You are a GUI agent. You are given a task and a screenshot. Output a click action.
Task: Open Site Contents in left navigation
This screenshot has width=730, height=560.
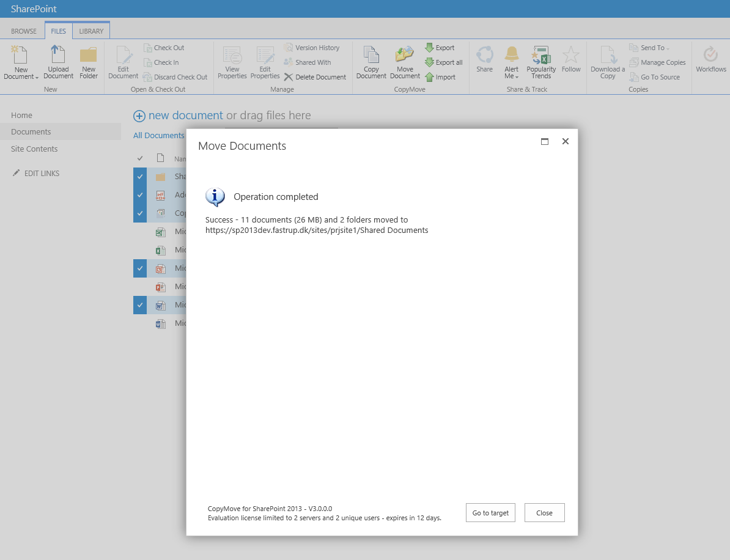34,149
